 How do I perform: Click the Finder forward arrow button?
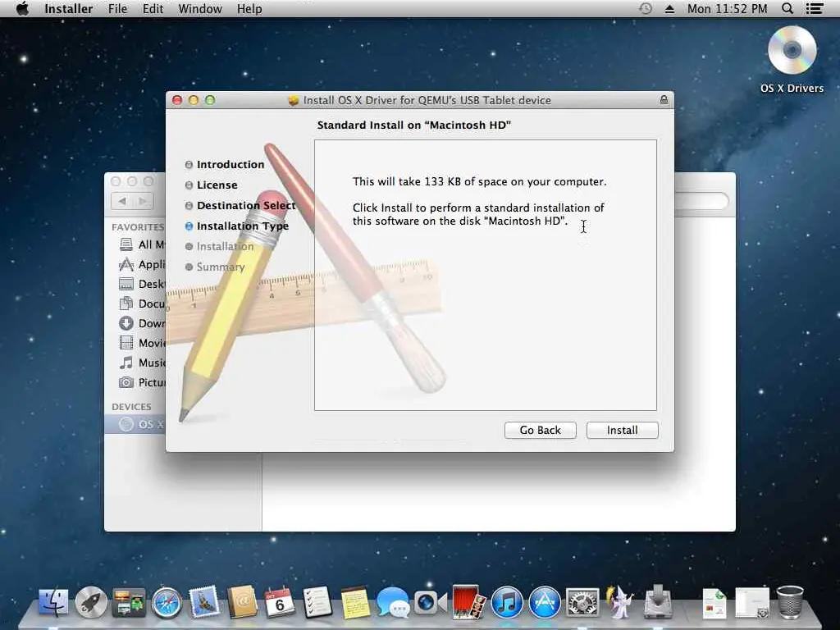pyautogui.click(x=143, y=201)
